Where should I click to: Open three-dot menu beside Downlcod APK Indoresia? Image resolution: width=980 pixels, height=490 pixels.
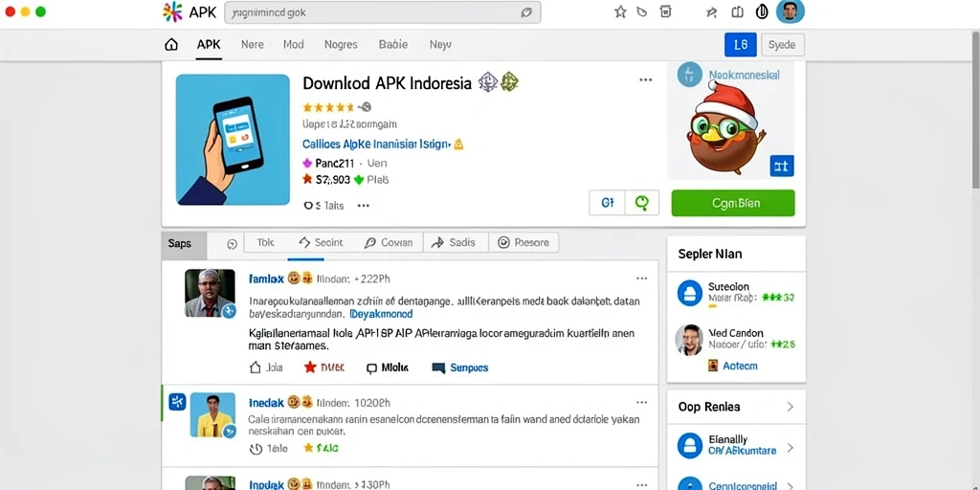click(x=646, y=80)
